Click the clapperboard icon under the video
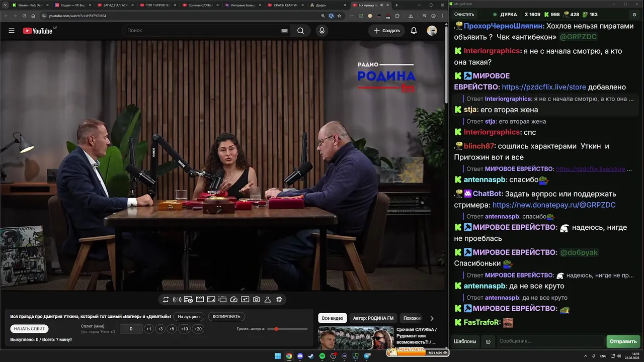The height and width of the screenshot is (362, 644). 200,299
